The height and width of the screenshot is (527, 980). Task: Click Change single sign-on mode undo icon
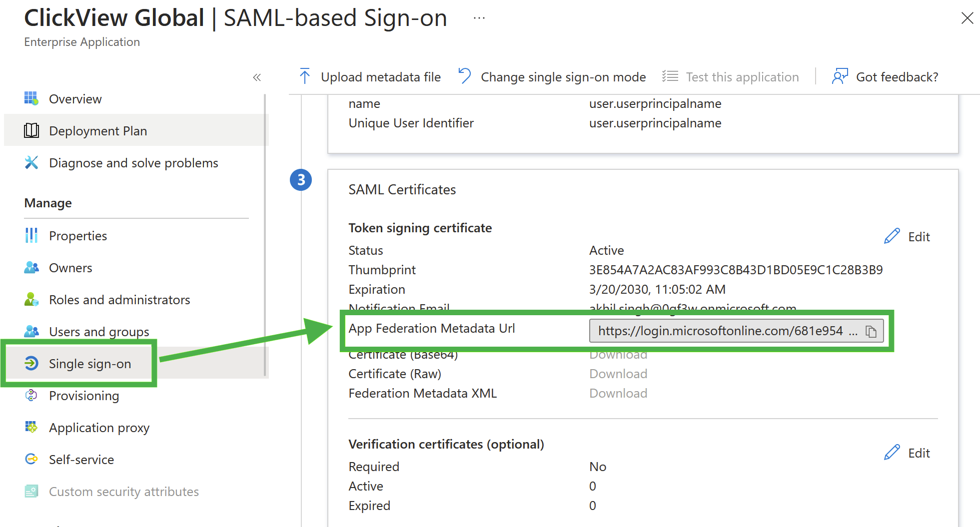coord(465,76)
